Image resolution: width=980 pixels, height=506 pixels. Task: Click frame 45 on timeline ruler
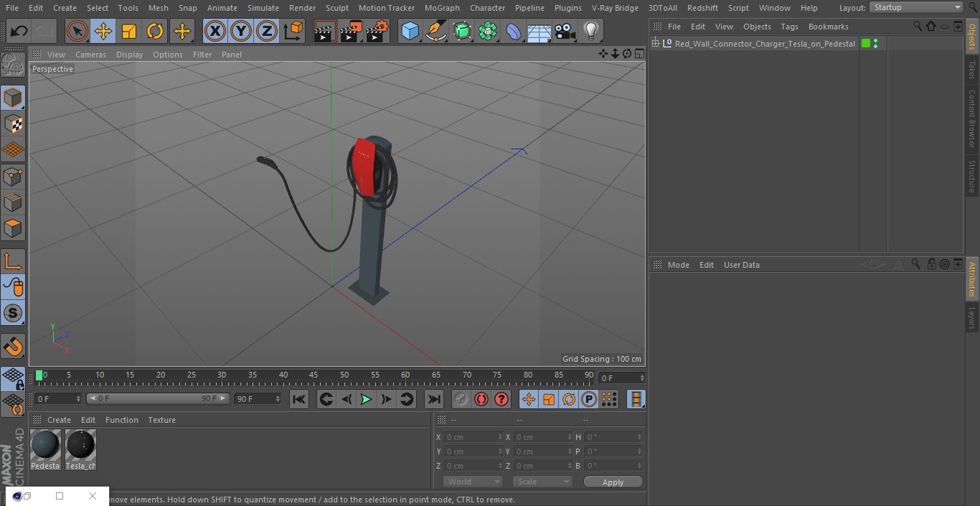pos(314,375)
